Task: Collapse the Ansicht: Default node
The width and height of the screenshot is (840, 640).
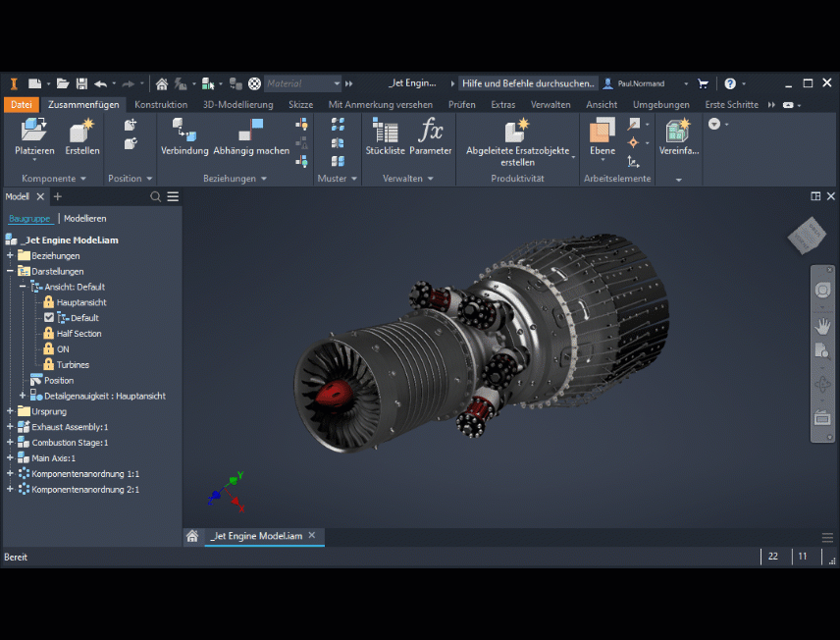Action: pos(23,287)
